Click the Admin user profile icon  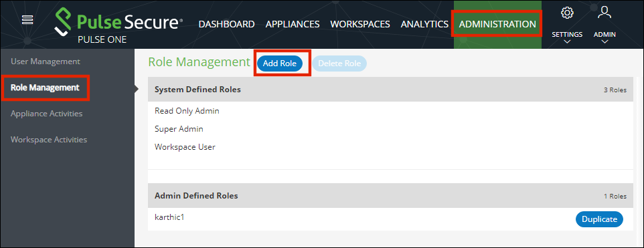pyautogui.click(x=605, y=12)
